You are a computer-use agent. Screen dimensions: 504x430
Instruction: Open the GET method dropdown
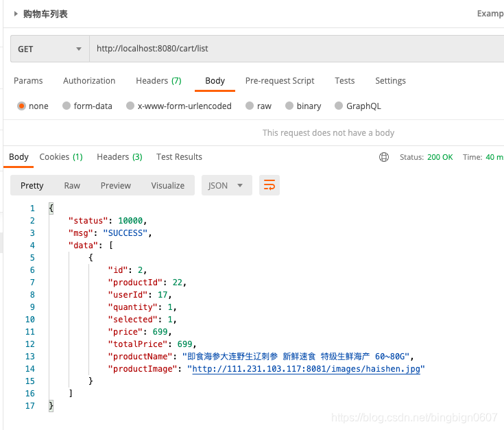(x=50, y=49)
